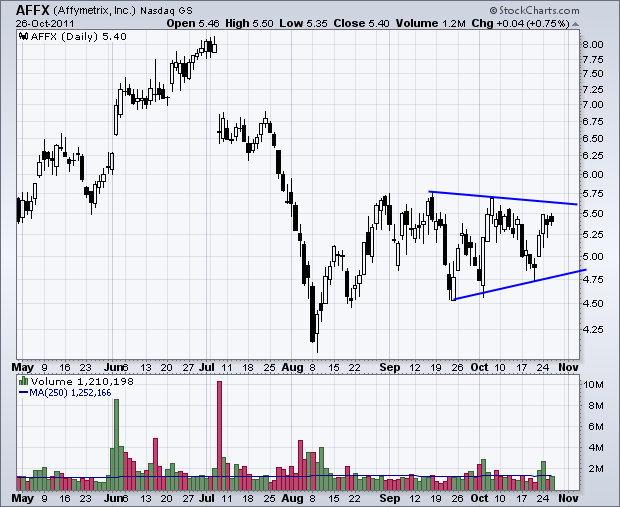Viewport: 620px width, 507px height.
Task: Click the 7.00 price axis label
Action: [x=593, y=105]
